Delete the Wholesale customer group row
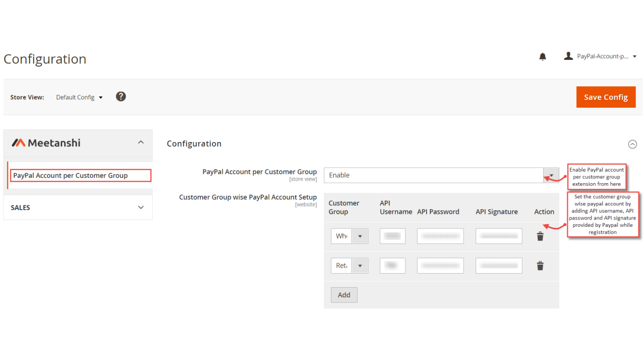Image resolution: width=644 pixels, height=359 pixels. 540,236
